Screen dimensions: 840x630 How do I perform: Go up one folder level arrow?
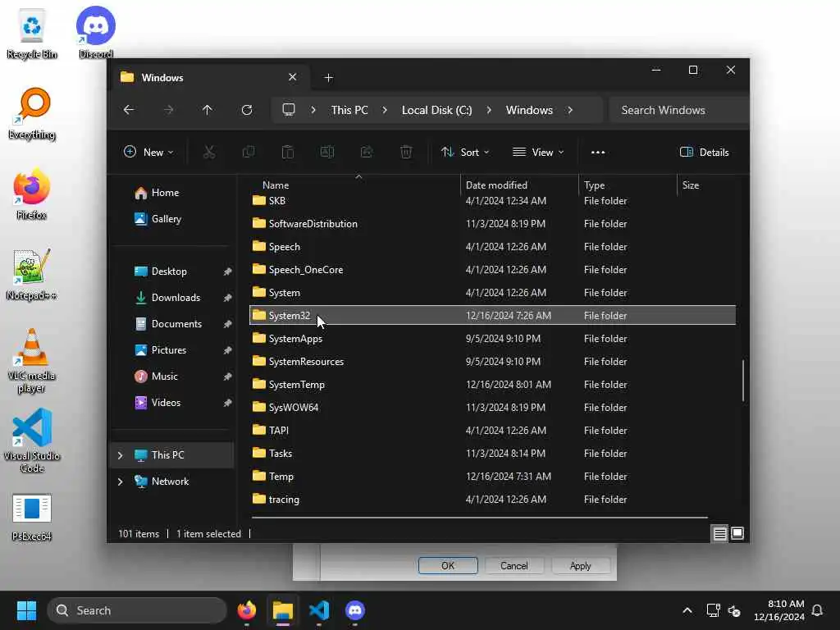click(x=208, y=110)
